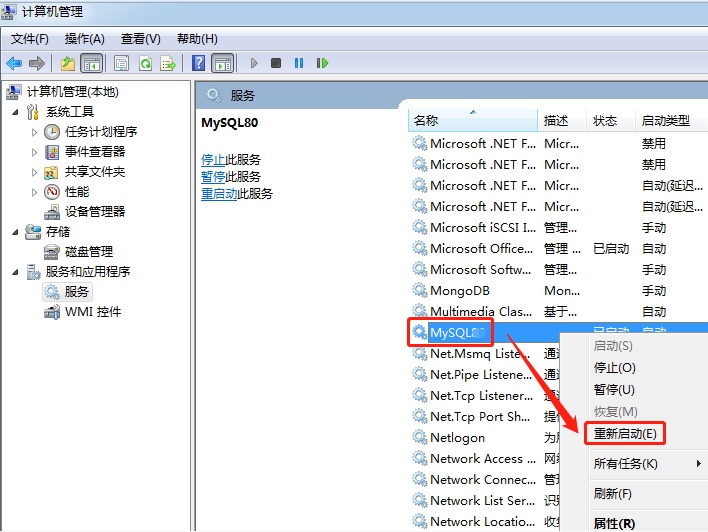This screenshot has width=708, height=532.
Task: Open the 查看(V) menu
Action: [x=140, y=39]
